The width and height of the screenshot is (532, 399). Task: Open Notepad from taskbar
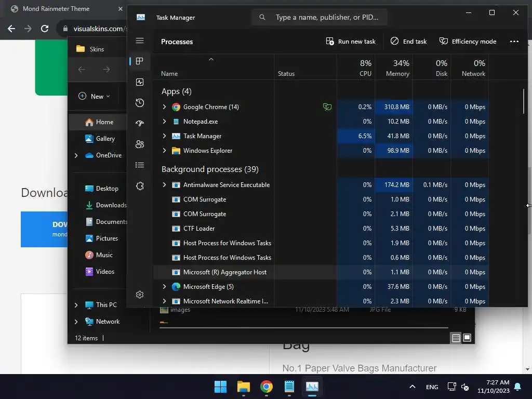(x=289, y=387)
